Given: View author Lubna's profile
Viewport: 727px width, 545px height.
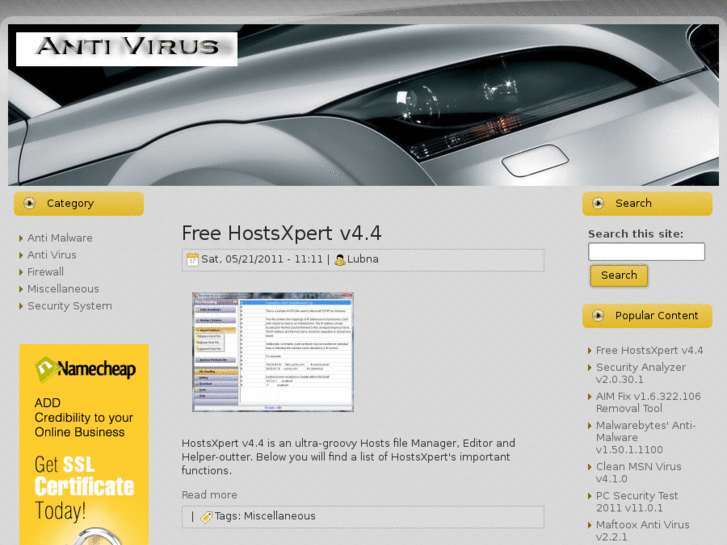Looking at the screenshot, I should point(363,259).
